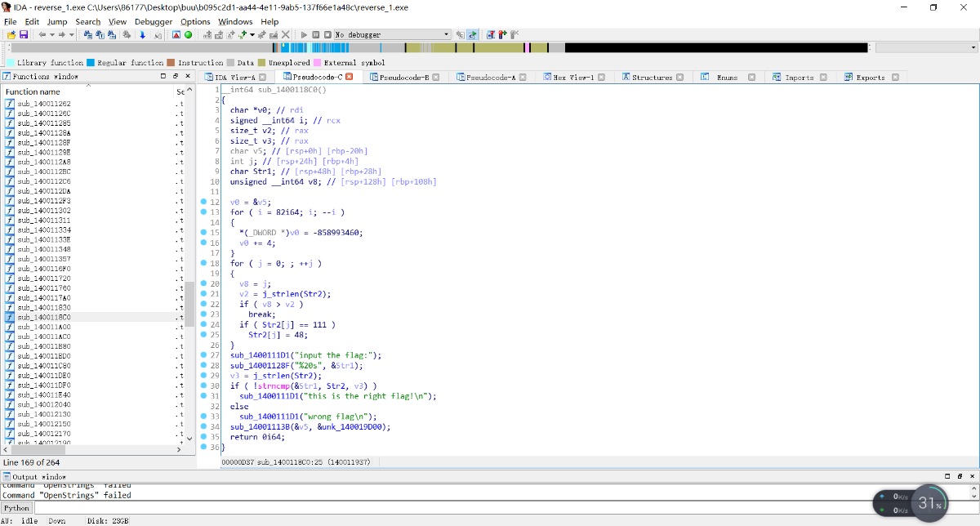Switch to the Enums tab
Viewport: 980px width, 526px height.
tap(727, 77)
